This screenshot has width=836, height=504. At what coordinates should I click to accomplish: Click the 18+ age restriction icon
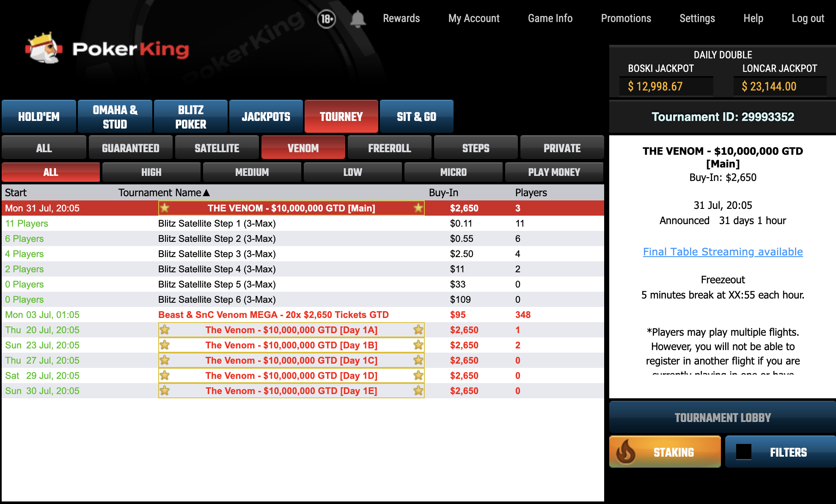tap(326, 19)
